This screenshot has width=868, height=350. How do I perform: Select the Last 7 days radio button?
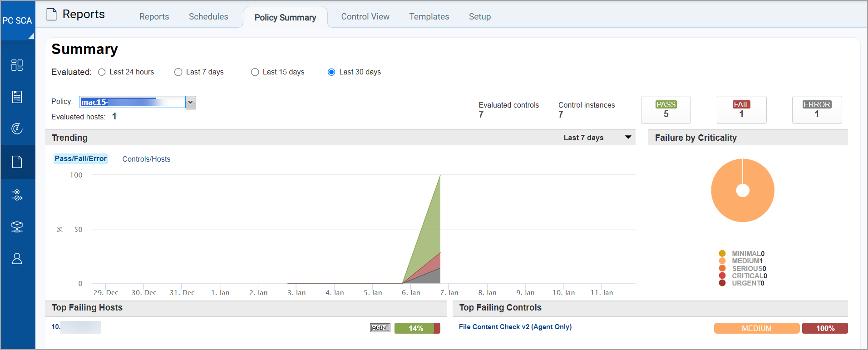pos(178,72)
